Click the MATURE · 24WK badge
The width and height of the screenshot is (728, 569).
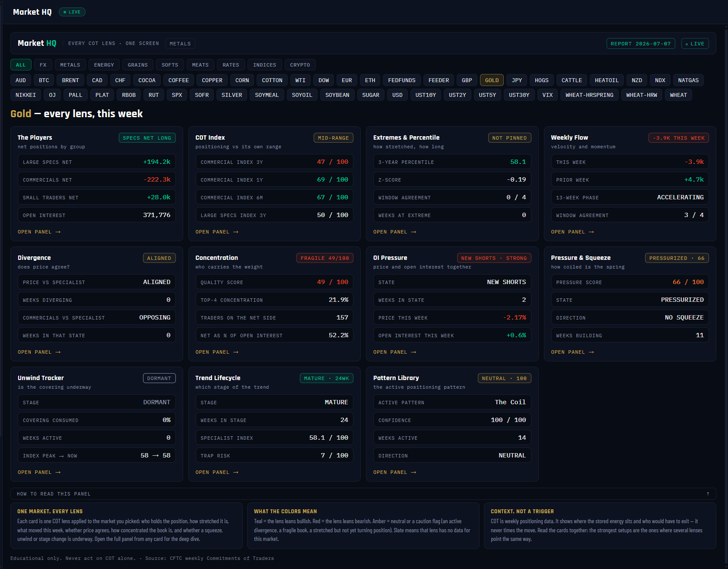click(x=327, y=378)
